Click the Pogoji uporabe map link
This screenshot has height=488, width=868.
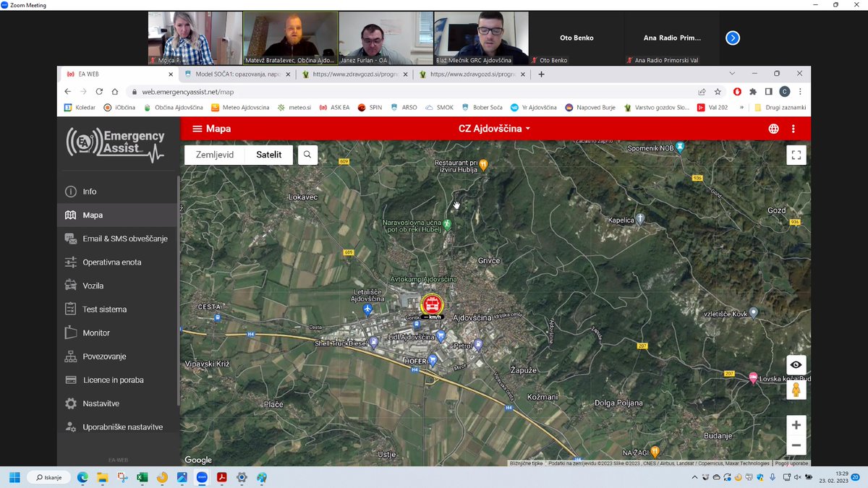pos(791,463)
